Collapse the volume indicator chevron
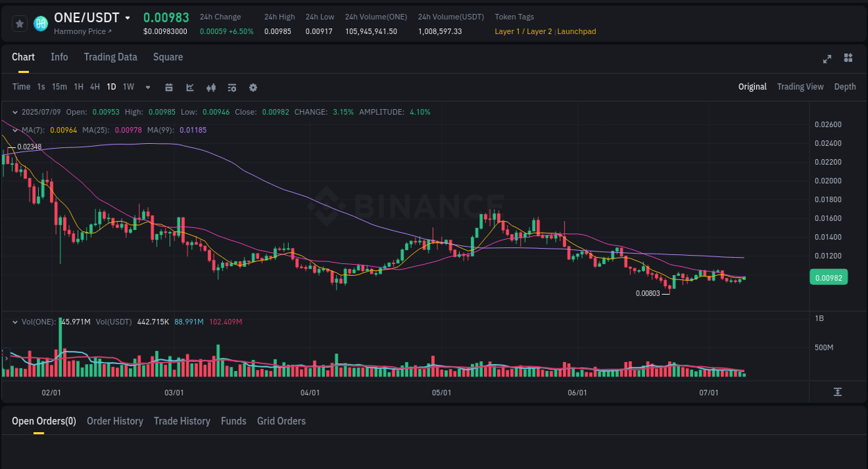Viewport: 868px width, 469px height. point(14,321)
